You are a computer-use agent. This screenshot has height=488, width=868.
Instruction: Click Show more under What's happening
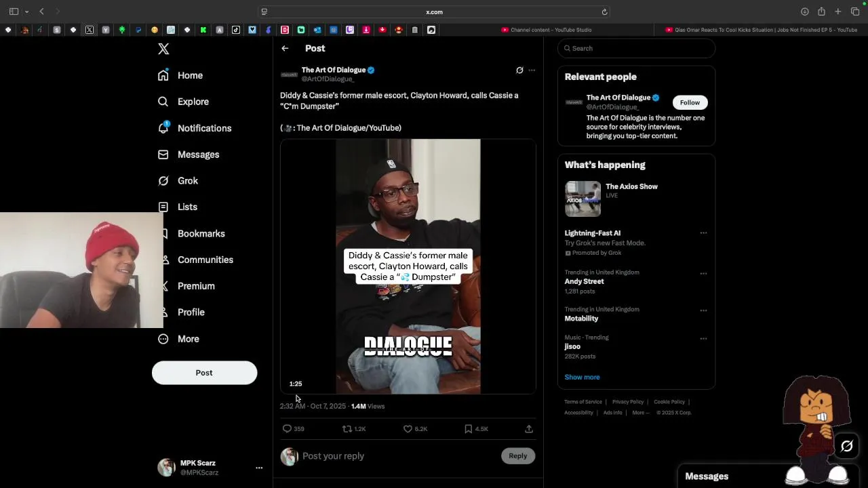click(582, 377)
